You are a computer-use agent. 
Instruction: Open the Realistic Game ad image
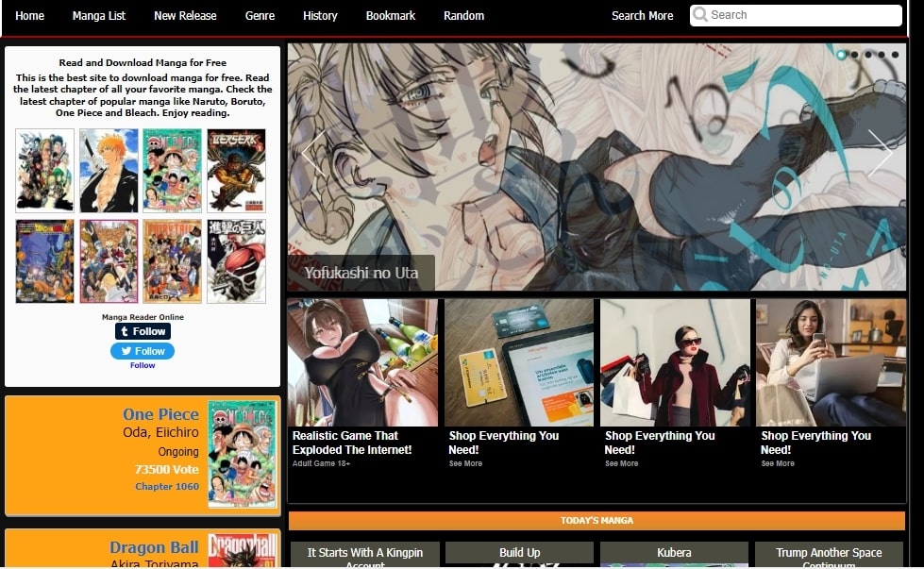pos(363,362)
